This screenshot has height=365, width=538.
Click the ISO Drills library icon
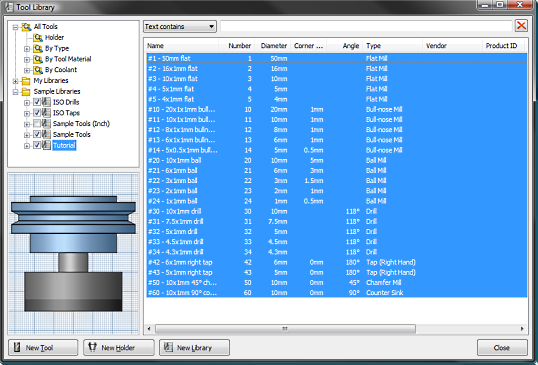pyautogui.click(x=46, y=102)
